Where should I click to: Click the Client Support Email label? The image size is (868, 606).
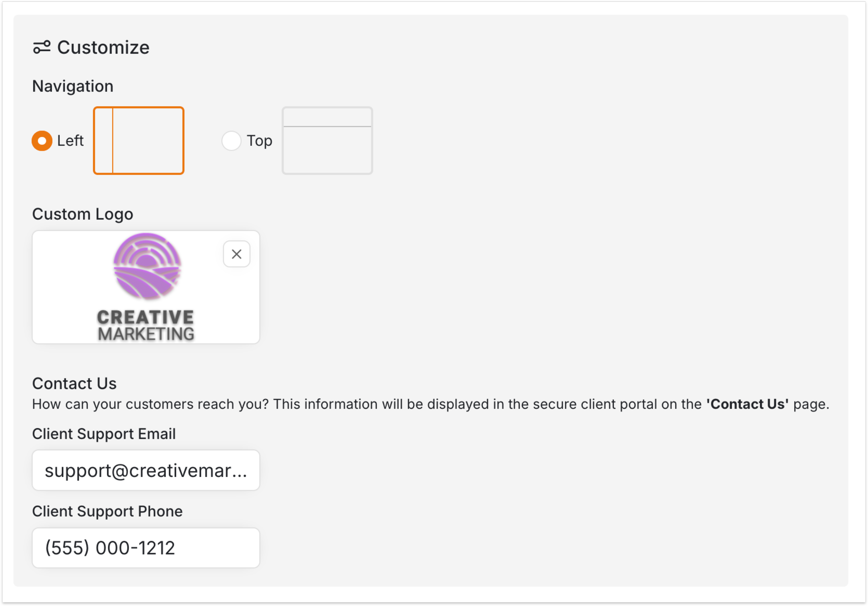pyautogui.click(x=104, y=434)
